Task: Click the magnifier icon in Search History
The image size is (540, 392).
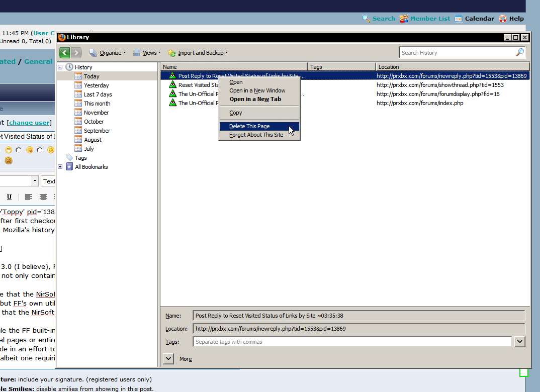Action: pyautogui.click(x=519, y=53)
